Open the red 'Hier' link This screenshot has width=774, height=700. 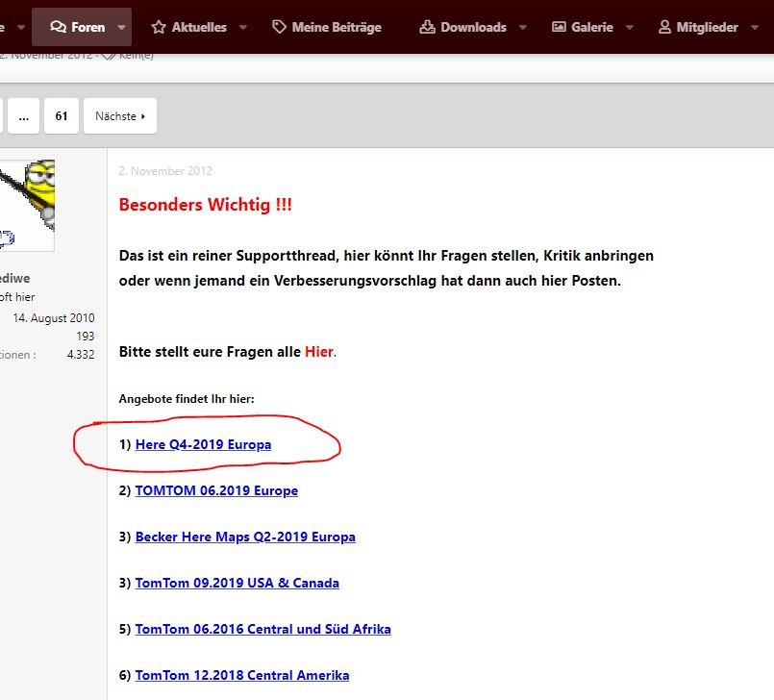319,352
